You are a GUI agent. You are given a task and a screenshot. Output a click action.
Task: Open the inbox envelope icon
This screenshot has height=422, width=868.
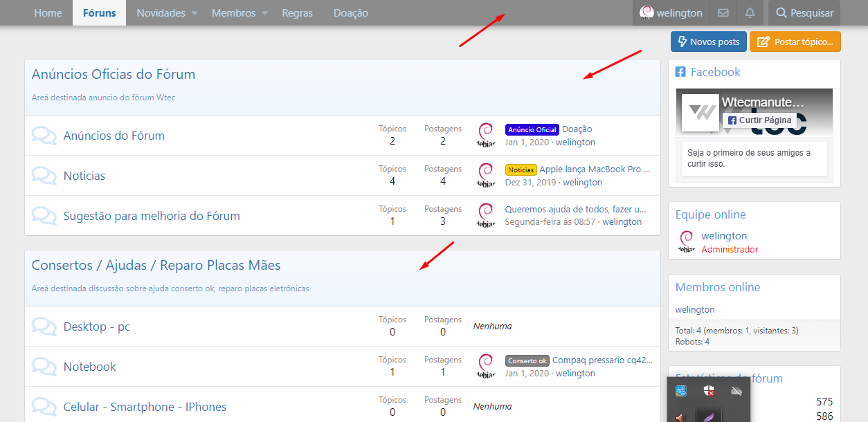[723, 13]
